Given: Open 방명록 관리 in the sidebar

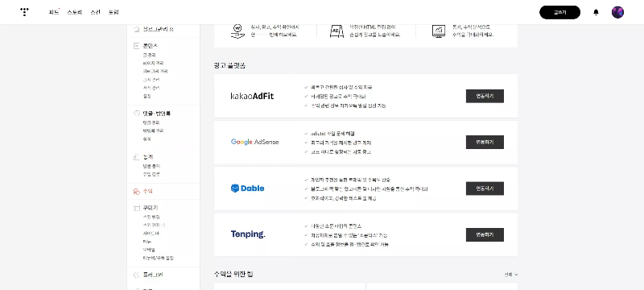Looking at the screenshot, I should click(153, 130).
